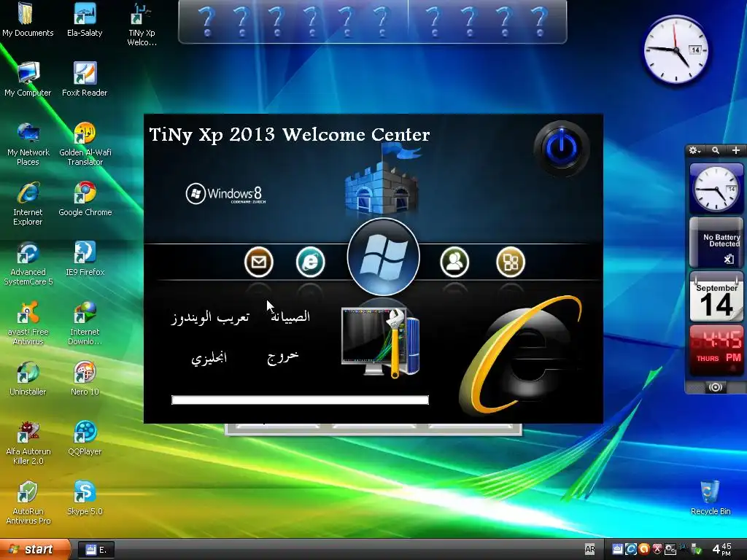Open Advanced SystemCare 5 shortcut
Image resolution: width=747 pixels, height=560 pixels.
[28, 264]
